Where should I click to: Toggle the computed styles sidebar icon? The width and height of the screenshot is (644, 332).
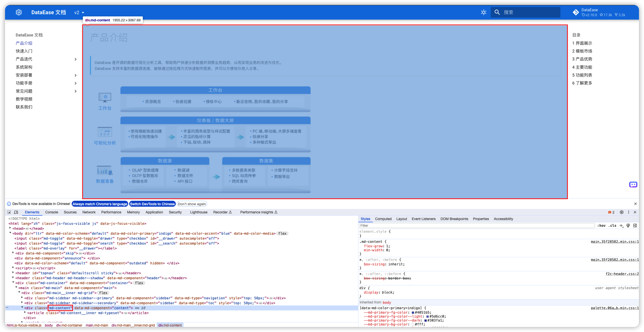coord(635,226)
